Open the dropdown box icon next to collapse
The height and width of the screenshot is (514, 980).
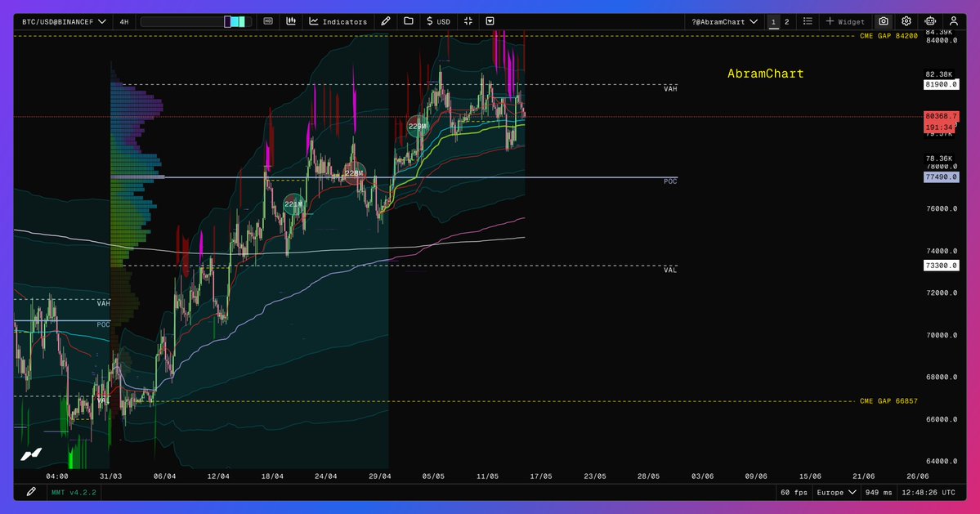[x=490, y=21]
